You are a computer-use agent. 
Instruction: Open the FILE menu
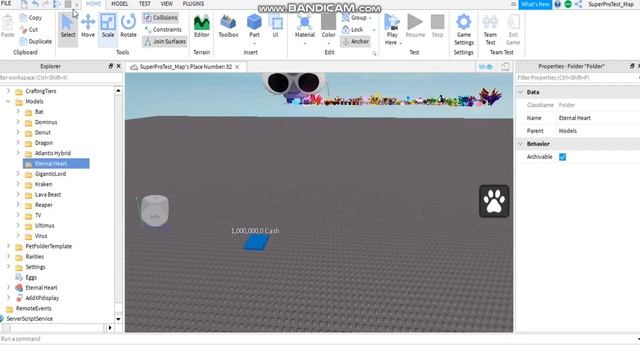(x=6, y=4)
